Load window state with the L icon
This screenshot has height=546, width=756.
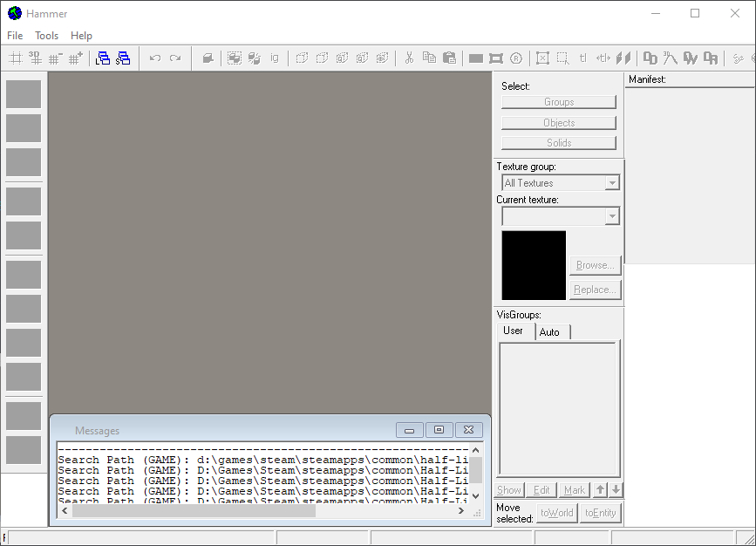(103, 58)
